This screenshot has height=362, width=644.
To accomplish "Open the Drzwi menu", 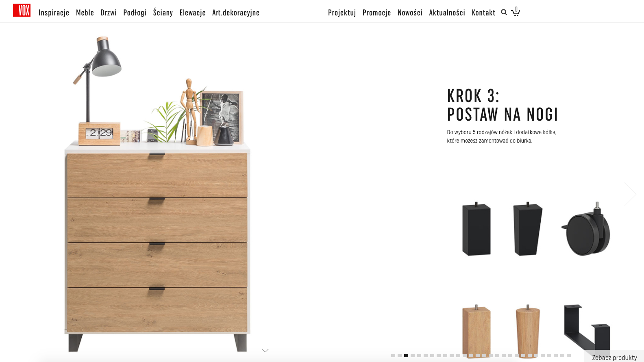I will (109, 13).
